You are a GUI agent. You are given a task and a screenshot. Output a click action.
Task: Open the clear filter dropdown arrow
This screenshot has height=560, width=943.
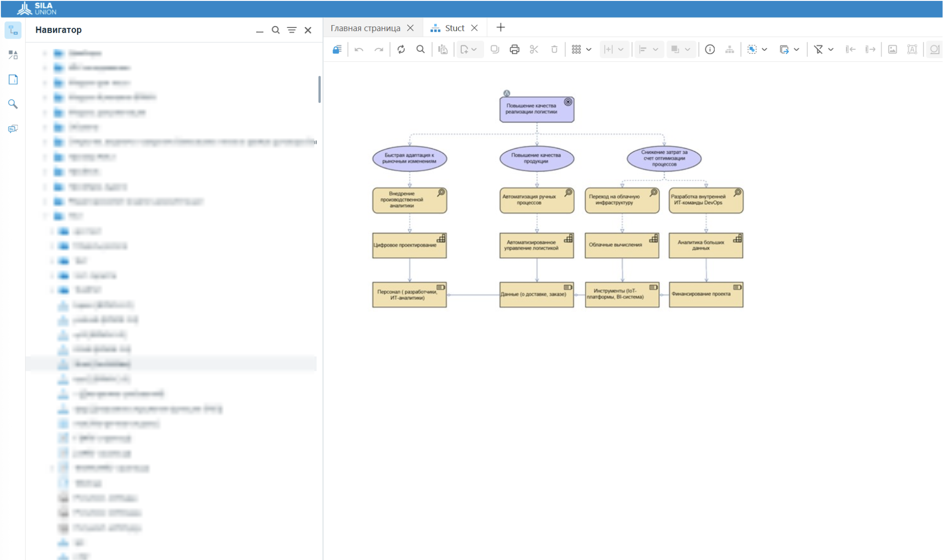831,49
